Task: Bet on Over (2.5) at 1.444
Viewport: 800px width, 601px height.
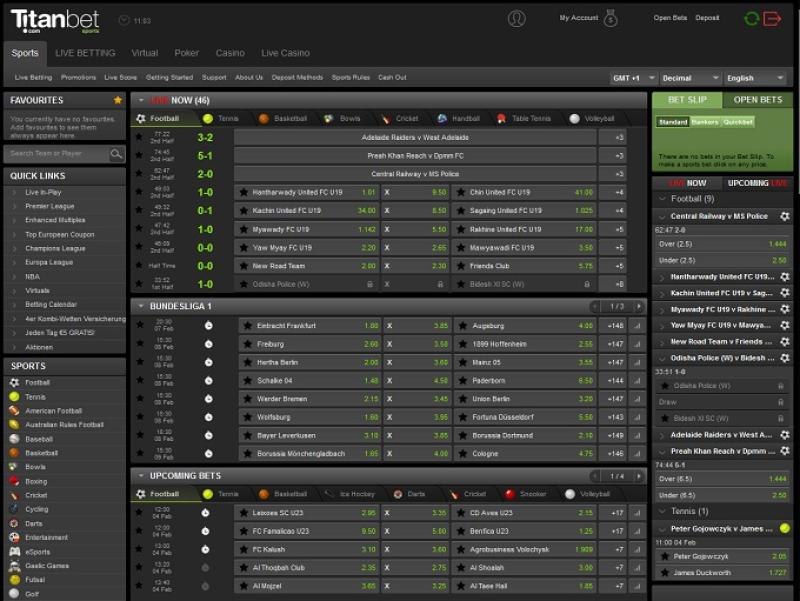Action: pos(723,244)
